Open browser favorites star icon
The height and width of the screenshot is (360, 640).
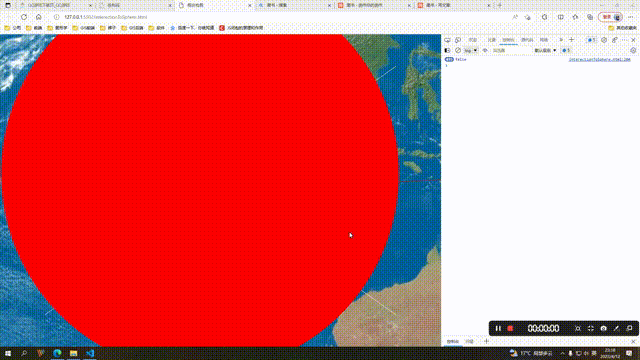tap(575, 17)
